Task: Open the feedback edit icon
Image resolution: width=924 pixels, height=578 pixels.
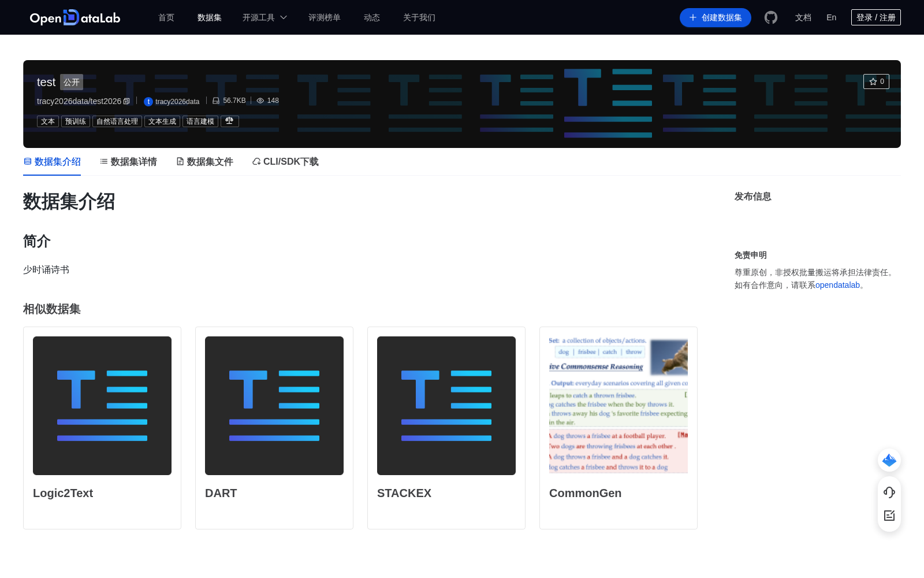Action: 889,516
